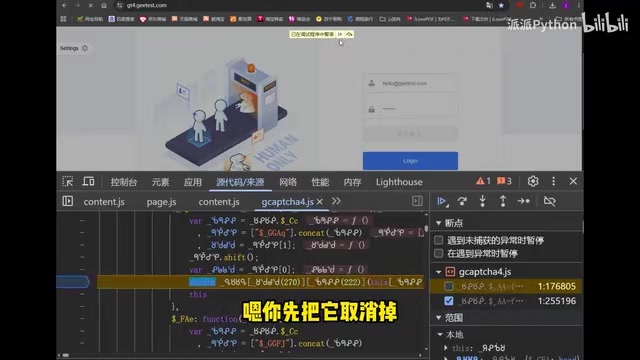Viewport: 640px width, 360px height.
Task: Deactivate all breakpoints icon
Action: [549, 201]
